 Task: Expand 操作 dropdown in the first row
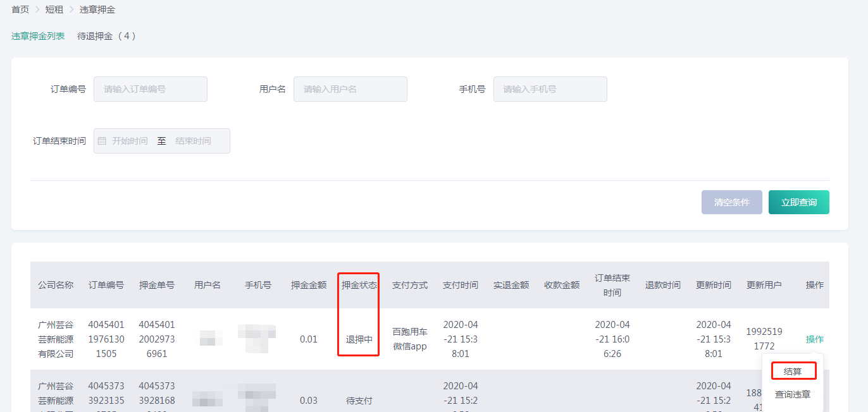coord(815,339)
